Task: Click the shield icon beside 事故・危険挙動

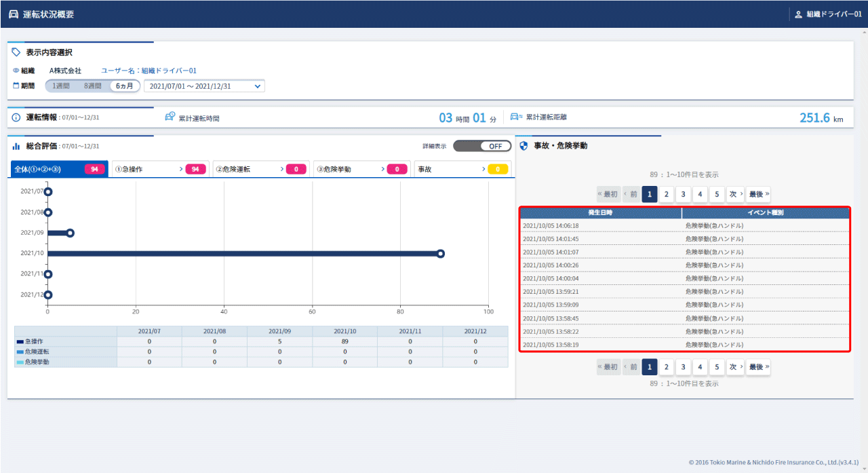Action: click(x=524, y=146)
